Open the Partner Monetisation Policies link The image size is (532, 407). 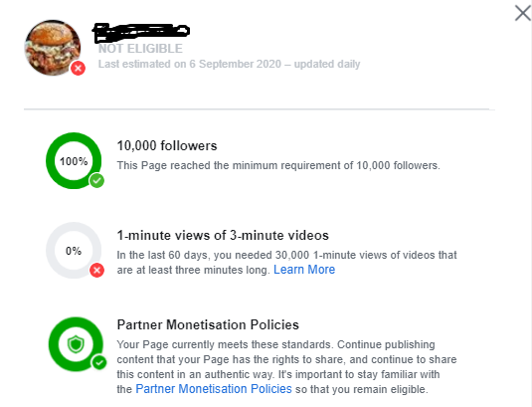click(214, 389)
